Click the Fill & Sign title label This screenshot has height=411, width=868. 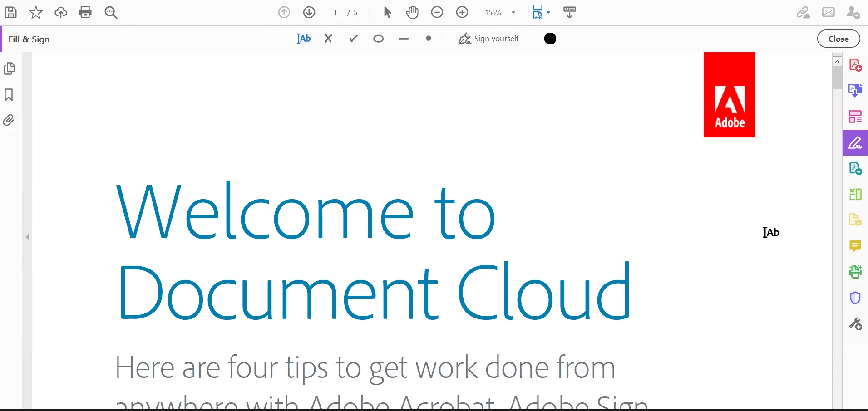(x=29, y=39)
